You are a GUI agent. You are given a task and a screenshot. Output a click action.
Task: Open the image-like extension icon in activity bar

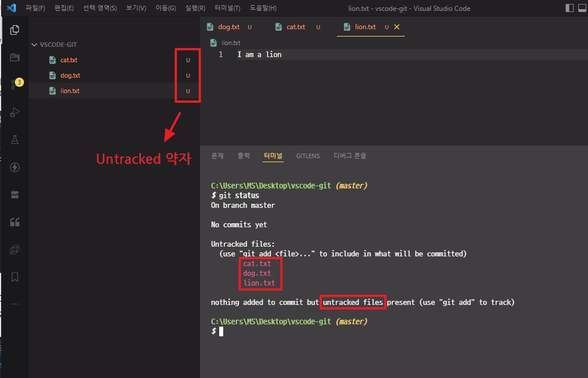[15, 195]
